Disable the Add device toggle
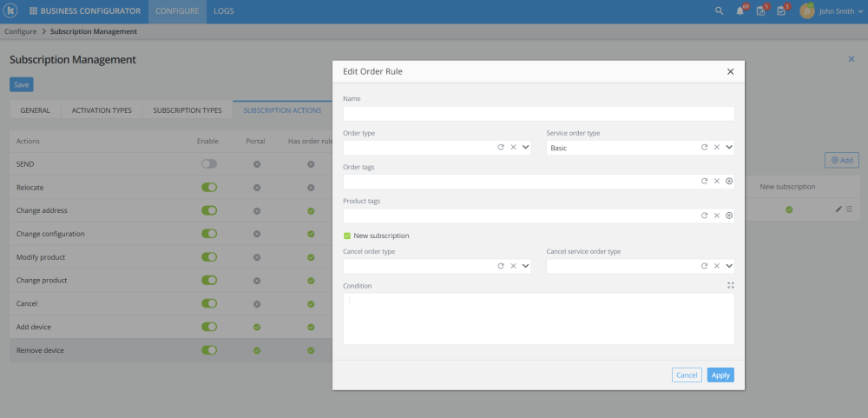The image size is (868, 418). (209, 327)
